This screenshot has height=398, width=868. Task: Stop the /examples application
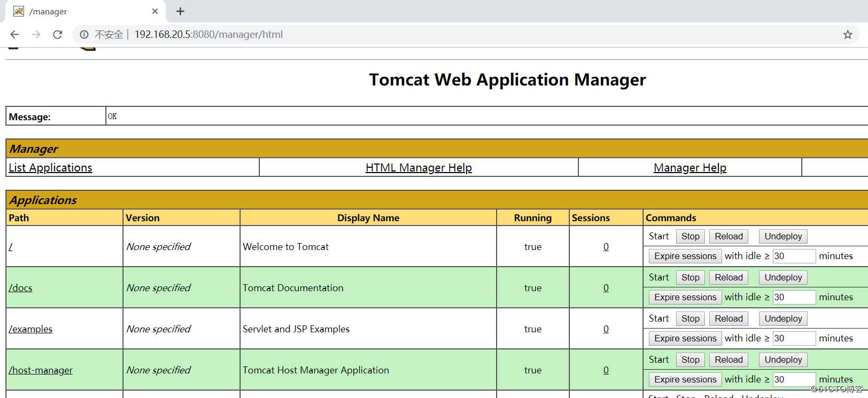691,319
